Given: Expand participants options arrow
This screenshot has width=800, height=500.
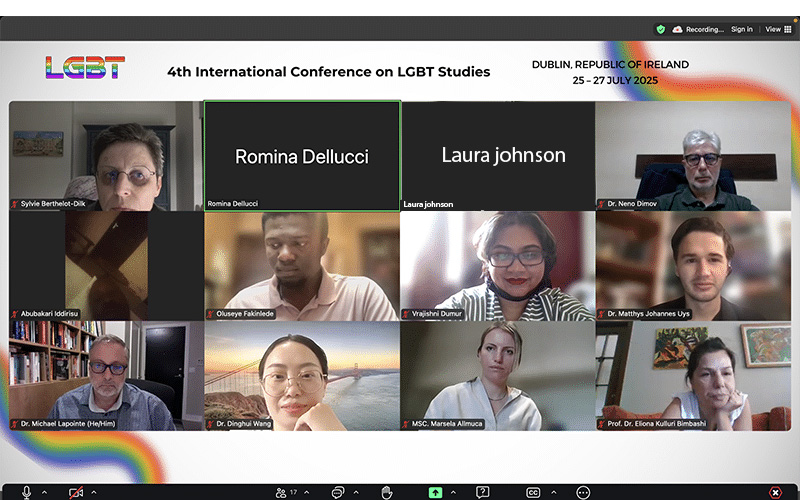Looking at the screenshot, I should click(x=307, y=492).
